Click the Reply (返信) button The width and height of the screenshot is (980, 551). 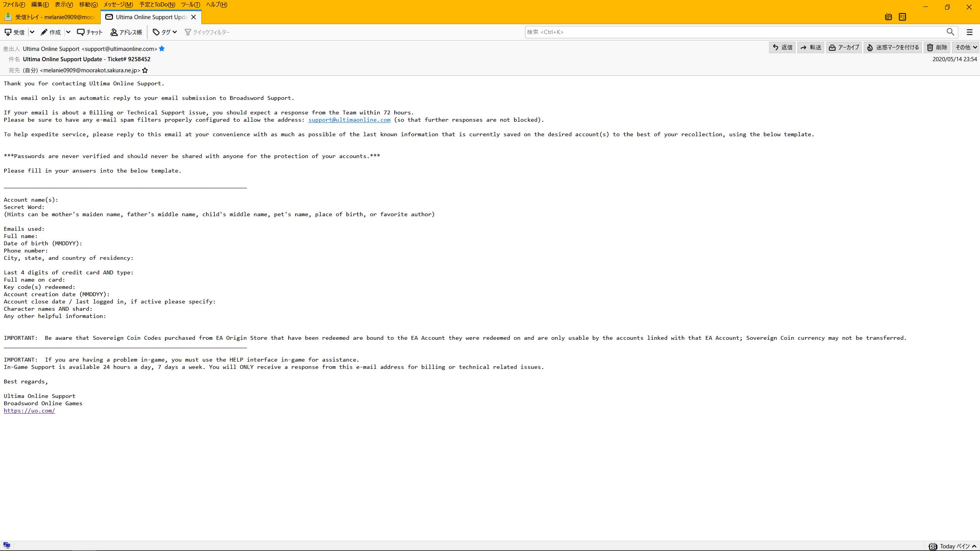click(782, 47)
